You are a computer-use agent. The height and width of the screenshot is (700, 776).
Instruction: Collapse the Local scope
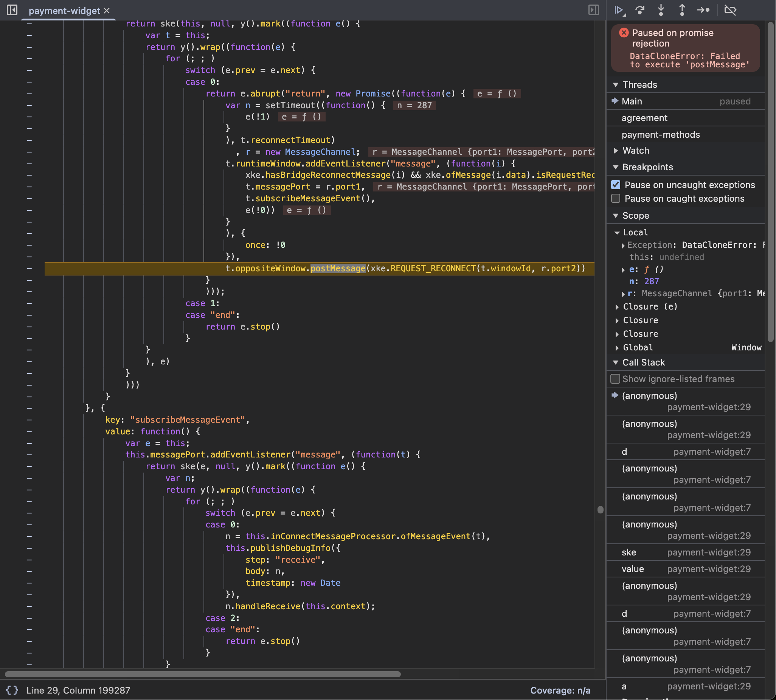(617, 233)
